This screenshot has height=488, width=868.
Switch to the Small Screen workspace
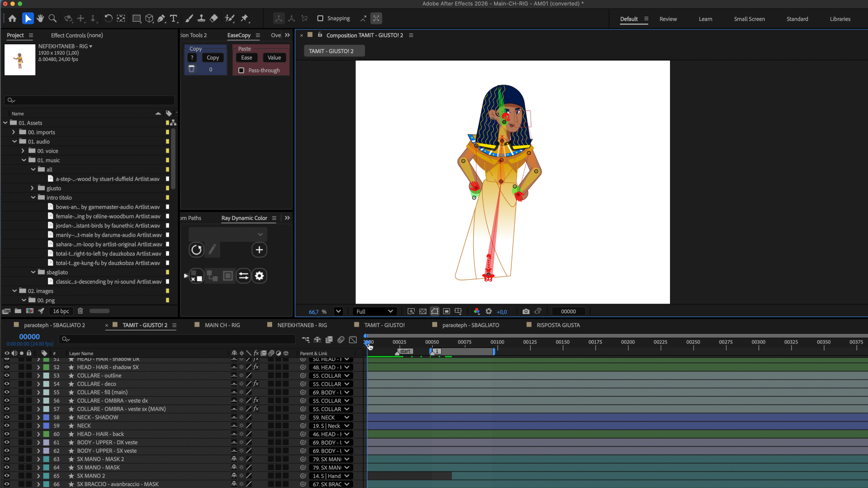click(x=749, y=19)
